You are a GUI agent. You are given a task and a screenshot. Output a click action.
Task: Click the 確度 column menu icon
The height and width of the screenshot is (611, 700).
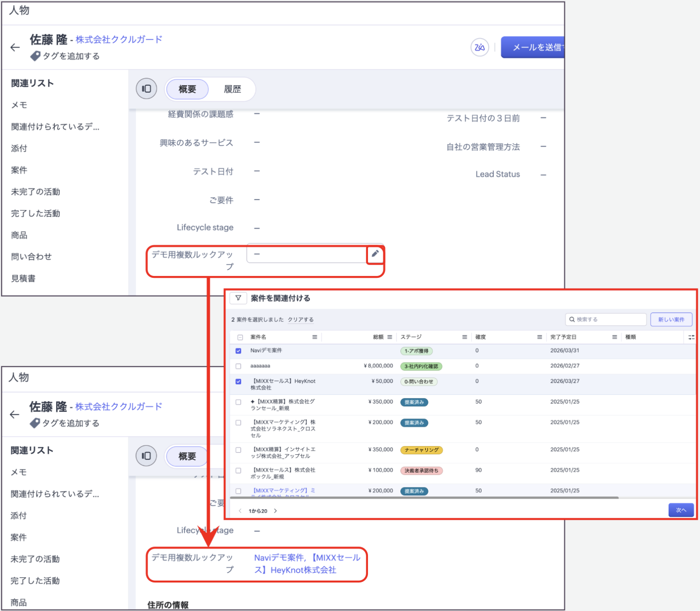pos(539,337)
